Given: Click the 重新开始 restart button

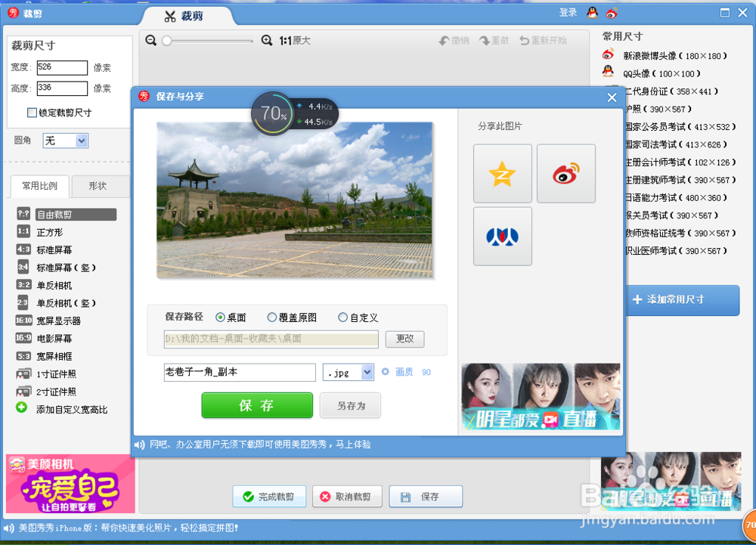Looking at the screenshot, I should pos(543,41).
